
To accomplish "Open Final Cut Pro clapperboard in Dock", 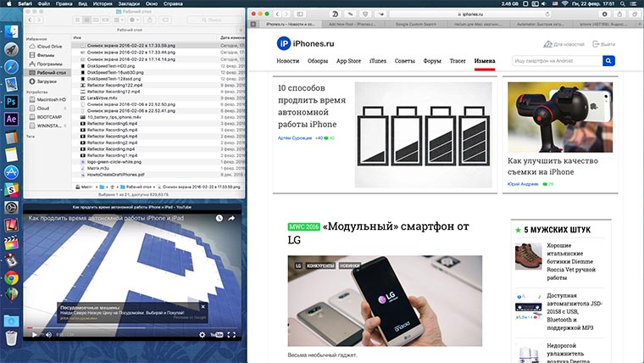I will (11, 243).
